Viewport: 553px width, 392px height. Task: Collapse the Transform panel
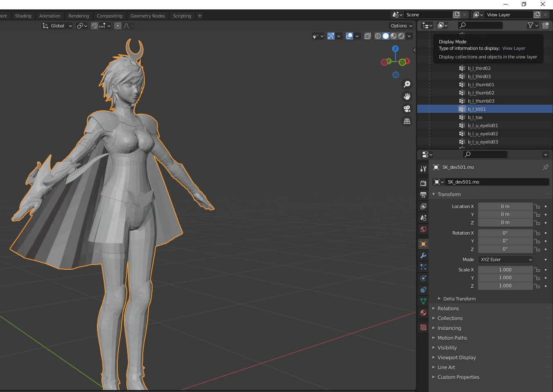(449, 195)
